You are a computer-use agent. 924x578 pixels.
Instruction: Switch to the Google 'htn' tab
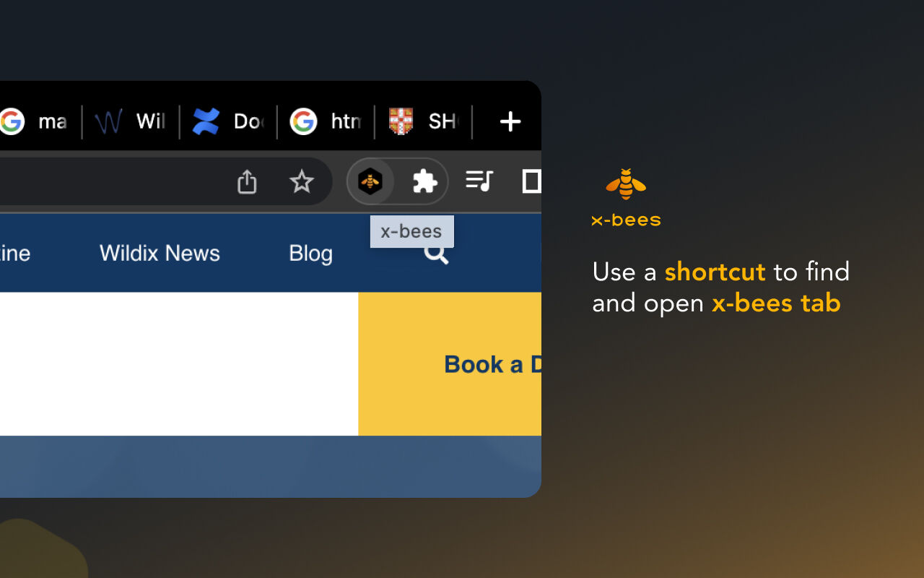(x=326, y=121)
